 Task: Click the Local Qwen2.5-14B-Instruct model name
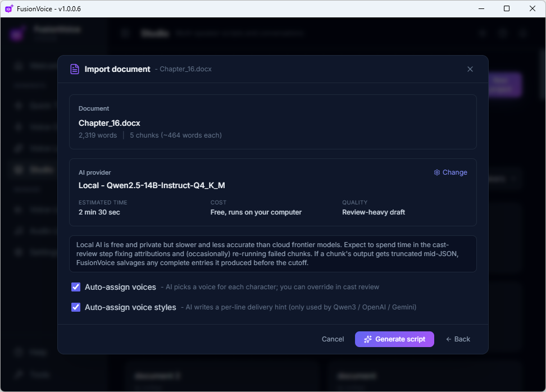click(x=152, y=185)
